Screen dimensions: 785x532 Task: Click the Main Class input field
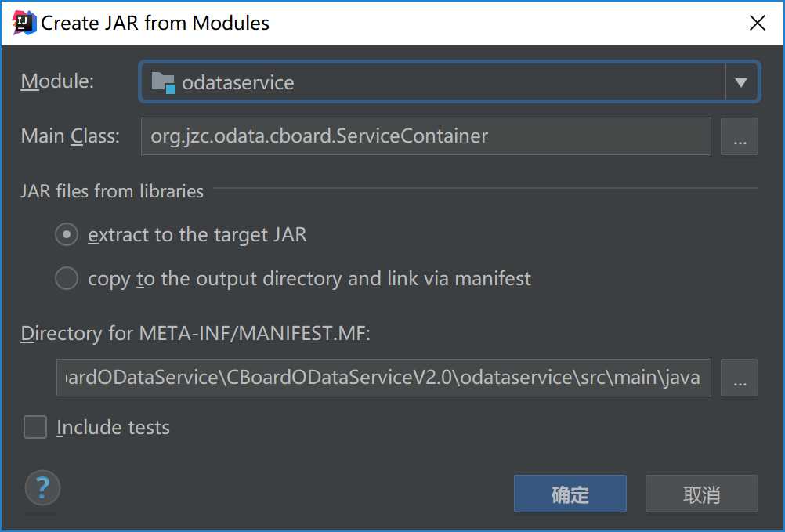pos(426,136)
